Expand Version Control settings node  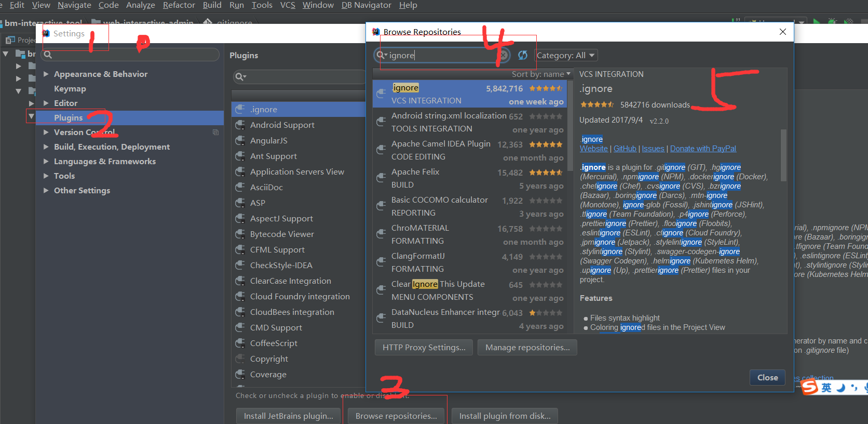(46, 132)
